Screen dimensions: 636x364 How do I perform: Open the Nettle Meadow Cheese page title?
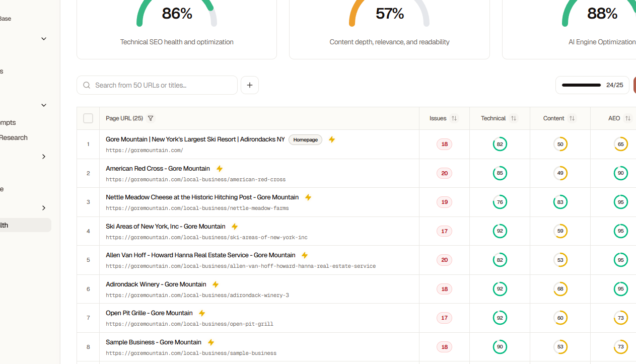click(202, 197)
